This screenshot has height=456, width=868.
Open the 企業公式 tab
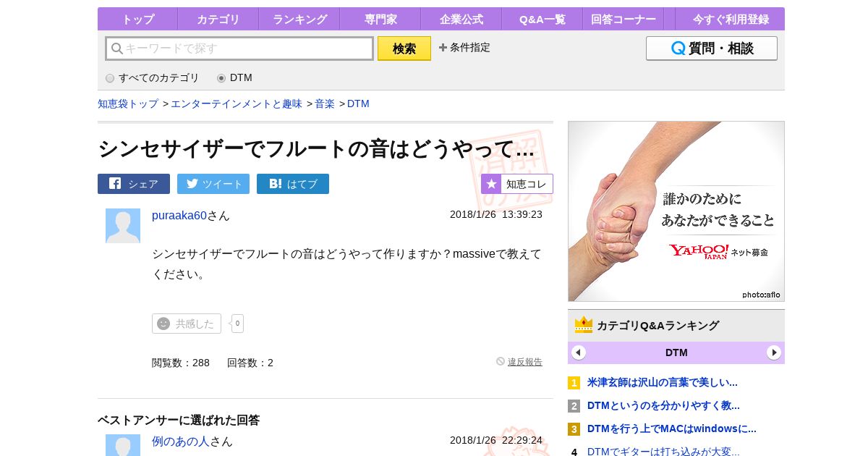pos(461,19)
